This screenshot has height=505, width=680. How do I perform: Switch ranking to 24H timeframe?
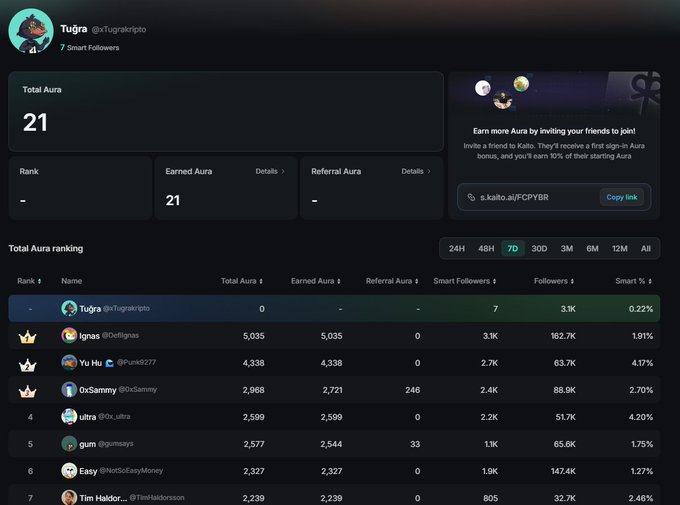456,249
